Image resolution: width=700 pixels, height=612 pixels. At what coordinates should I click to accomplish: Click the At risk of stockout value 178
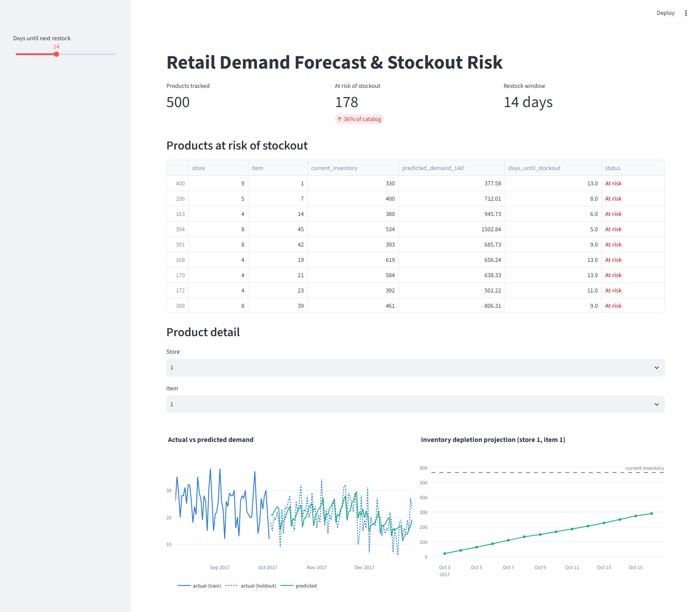(346, 102)
